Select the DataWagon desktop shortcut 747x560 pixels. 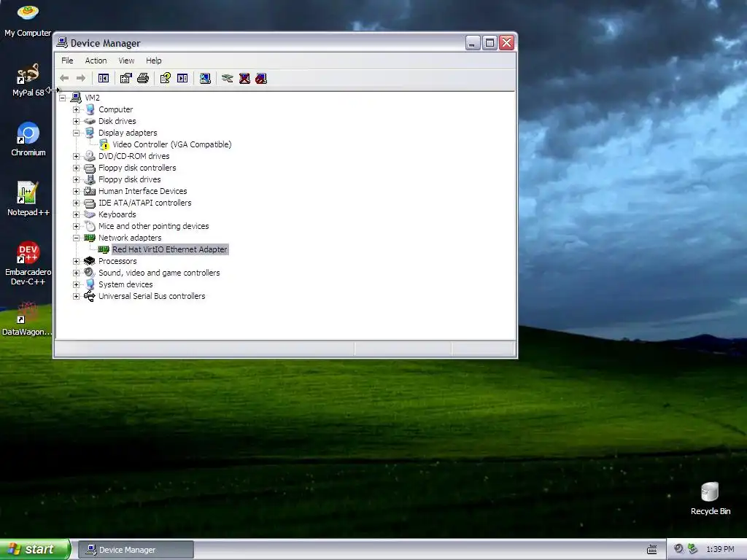(x=27, y=319)
